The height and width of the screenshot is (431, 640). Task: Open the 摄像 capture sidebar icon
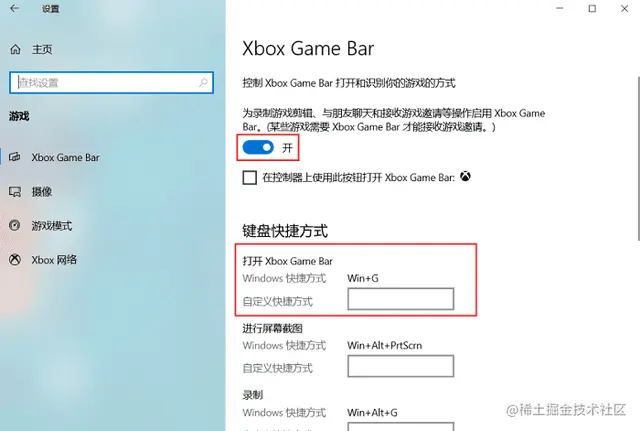coord(15,191)
